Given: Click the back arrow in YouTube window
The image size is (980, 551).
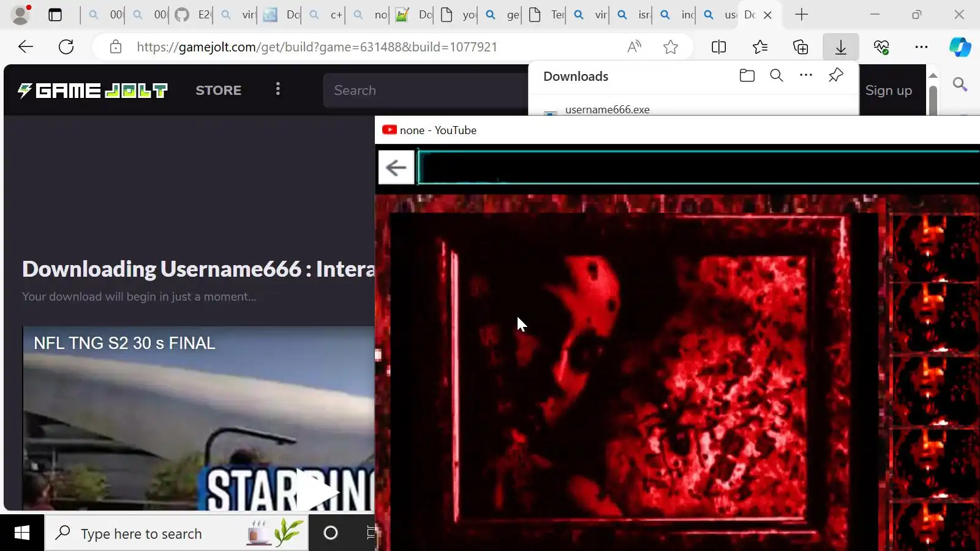Looking at the screenshot, I should tap(396, 167).
